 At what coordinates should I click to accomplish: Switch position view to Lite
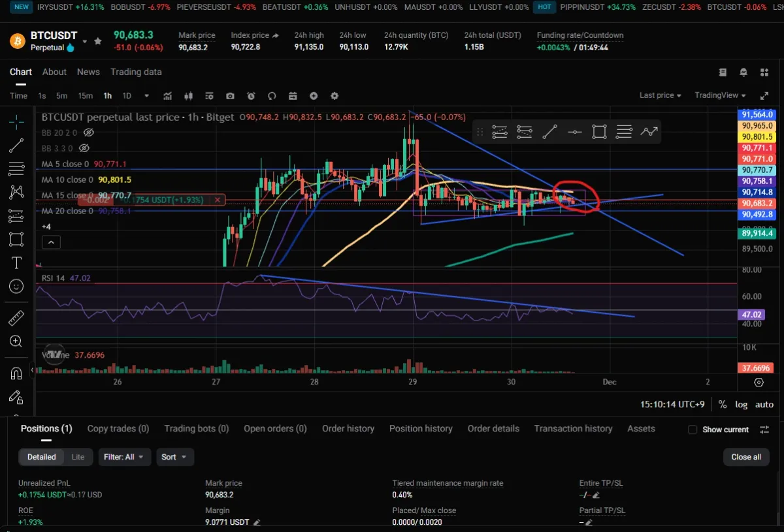tap(78, 457)
